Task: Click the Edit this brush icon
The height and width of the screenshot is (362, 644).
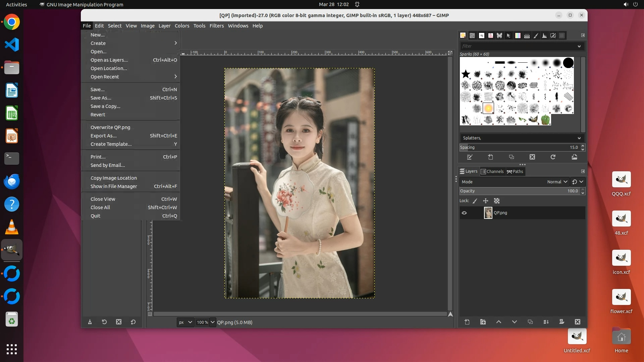Action: click(470, 157)
